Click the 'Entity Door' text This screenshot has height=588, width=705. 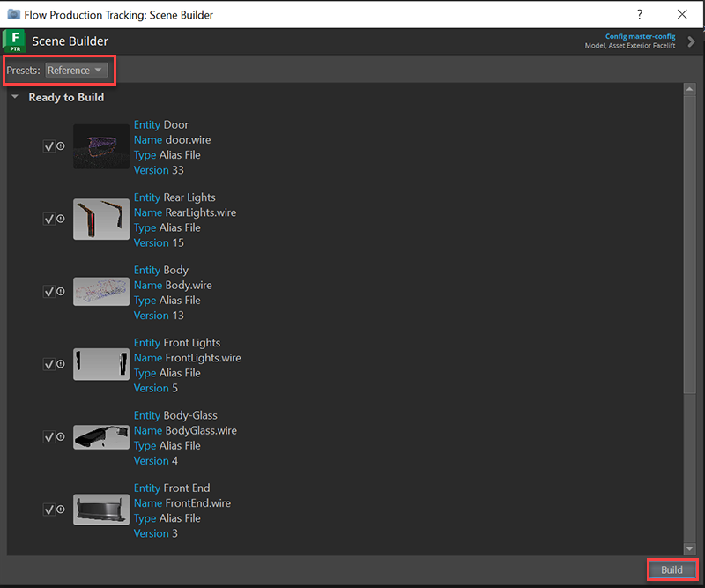click(161, 124)
